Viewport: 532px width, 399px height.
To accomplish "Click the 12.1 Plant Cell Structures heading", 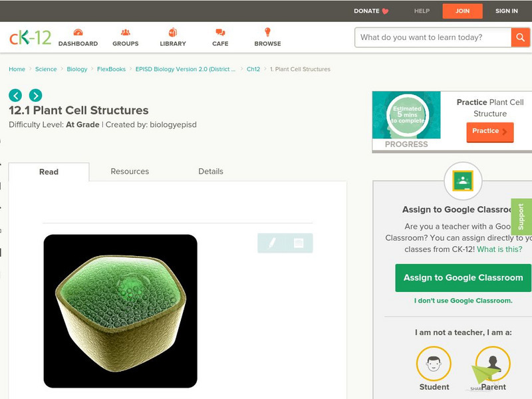I will (x=78, y=110).
